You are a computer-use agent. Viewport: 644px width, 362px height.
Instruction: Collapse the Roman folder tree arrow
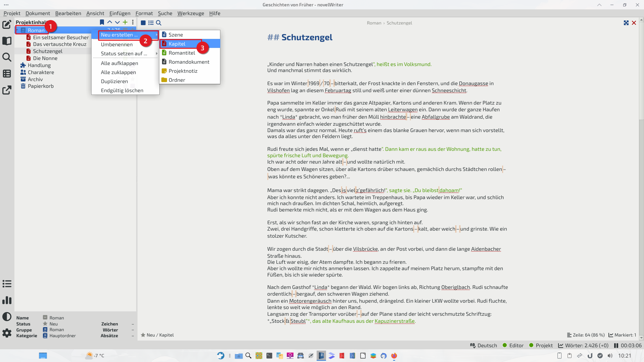(x=17, y=31)
